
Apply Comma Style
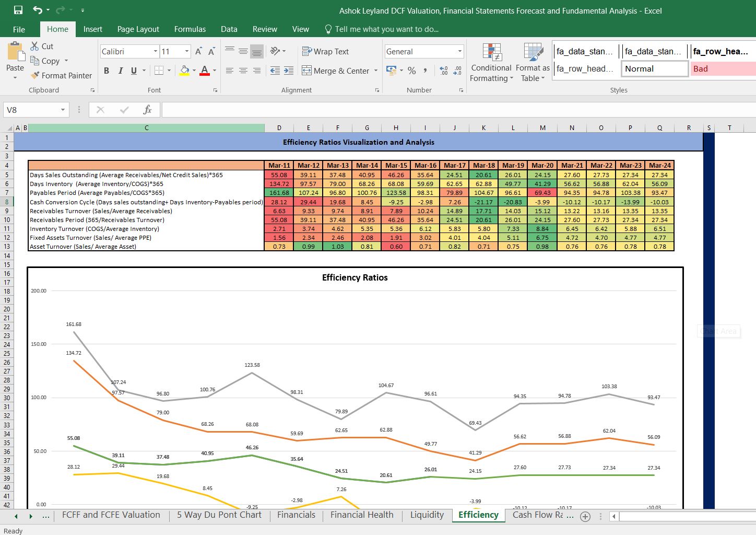pyautogui.click(x=426, y=71)
